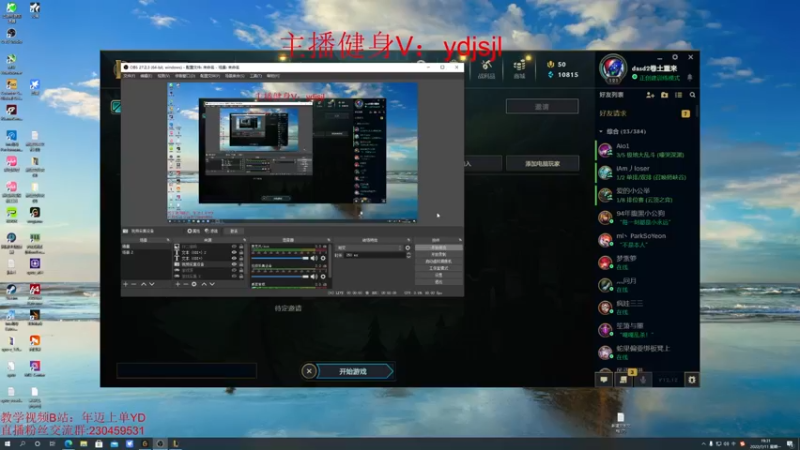Open the loot 战利品 icon in client header
The width and height of the screenshot is (800, 450).
pos(487,69)
